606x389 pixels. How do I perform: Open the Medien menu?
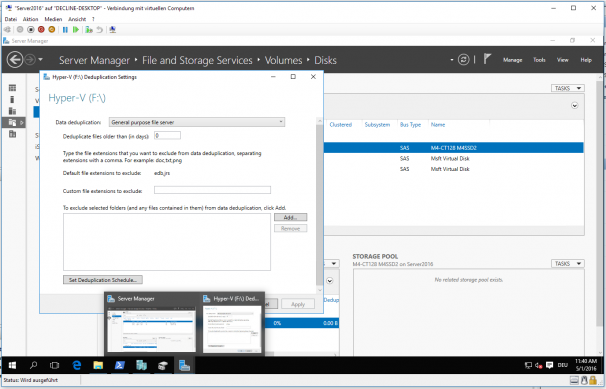pyautogui.click(x=53, y=19)
